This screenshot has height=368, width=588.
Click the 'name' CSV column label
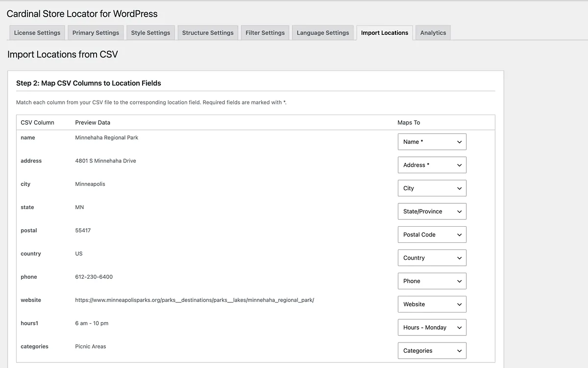click(28, 137)
